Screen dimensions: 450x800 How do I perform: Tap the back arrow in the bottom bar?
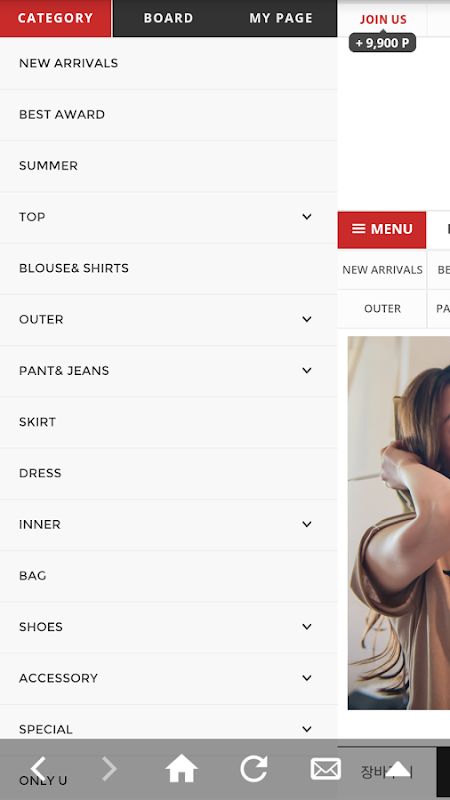[38, 769]
